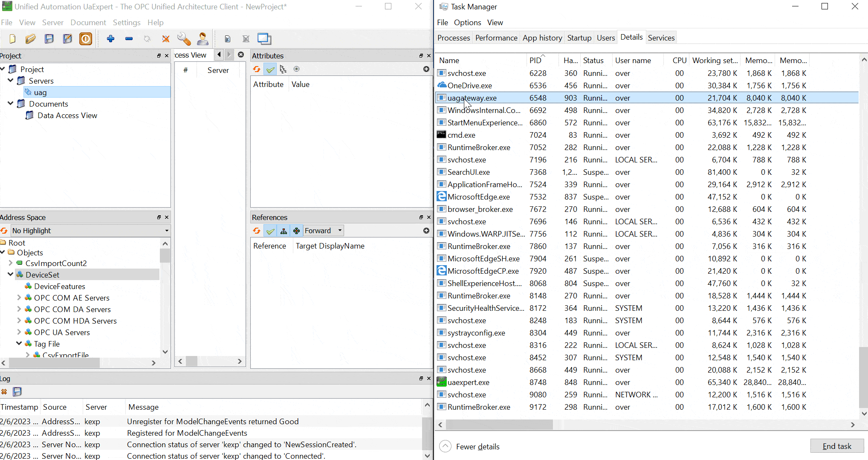This screenshot has width=868, height=460.
Task: Toggle the green crosshair icon in References toolbar
Action: click(x=297, y=231)
